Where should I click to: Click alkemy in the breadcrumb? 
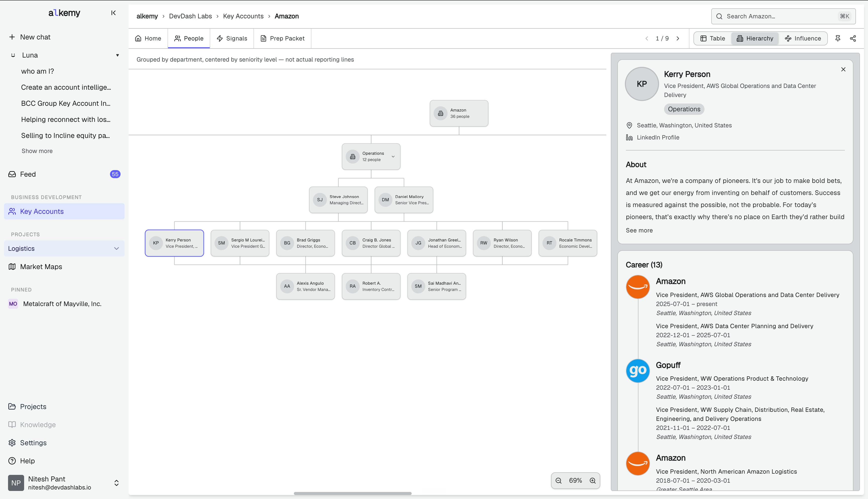click(147, 16)
